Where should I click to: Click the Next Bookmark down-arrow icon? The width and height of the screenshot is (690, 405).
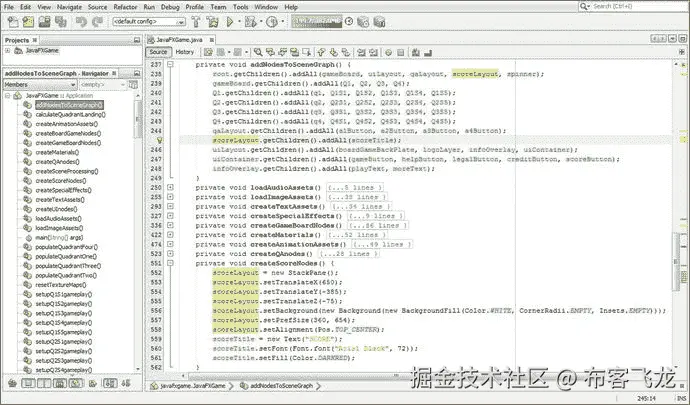(334, 52)
